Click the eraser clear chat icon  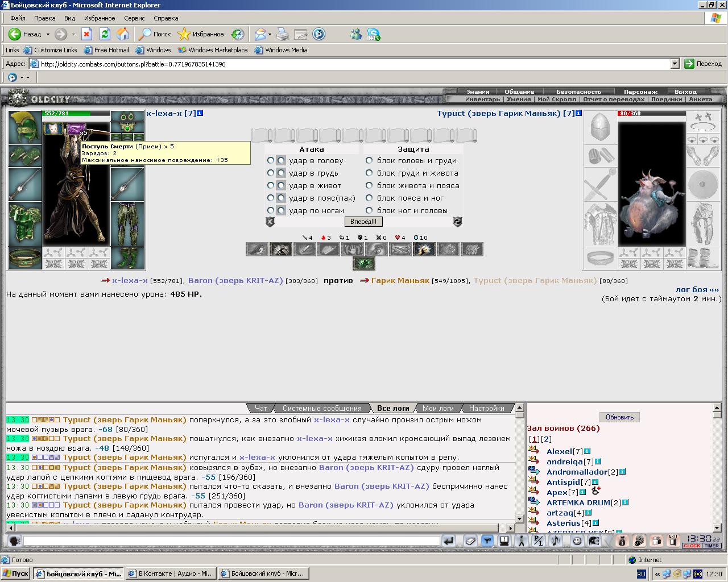(470, 541)
